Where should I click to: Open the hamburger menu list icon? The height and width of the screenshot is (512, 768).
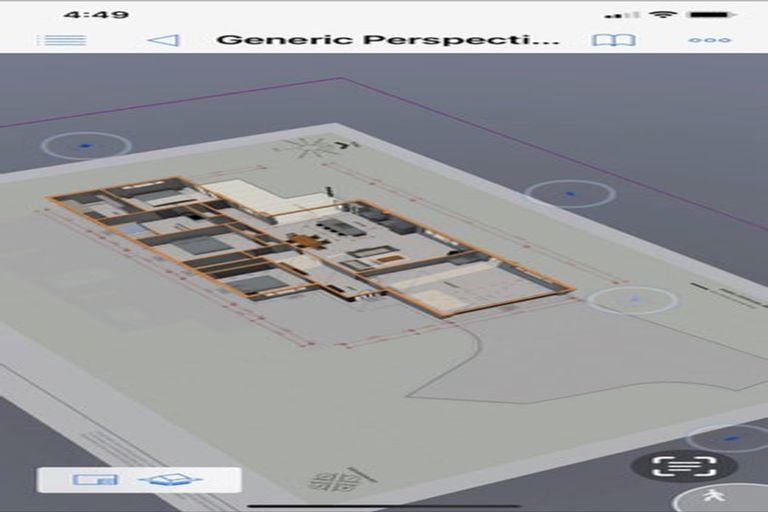pyautogui.click(x=61, y=40)
